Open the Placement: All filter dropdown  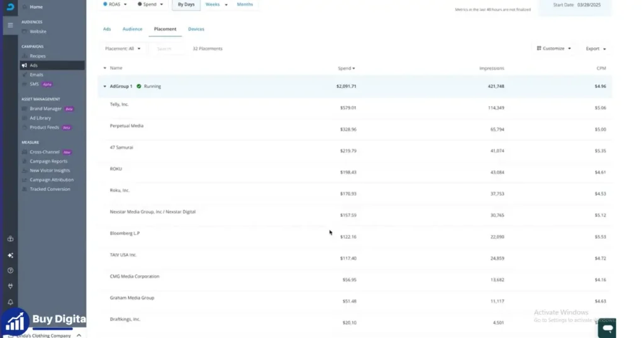[123, 48]
